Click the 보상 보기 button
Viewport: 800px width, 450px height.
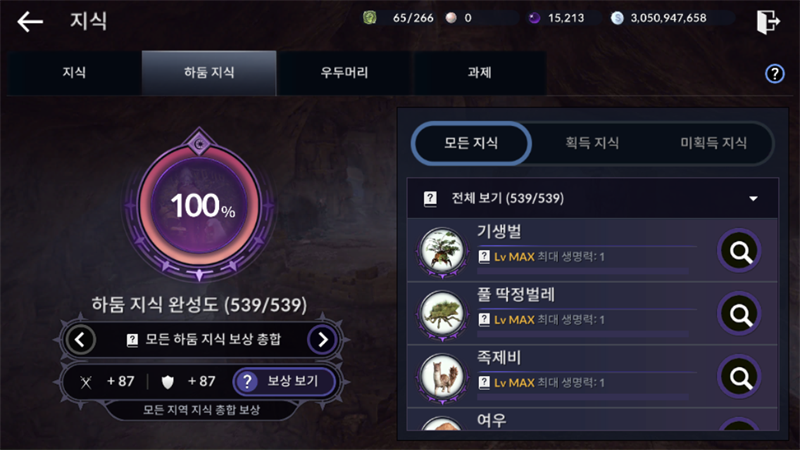pyautogui.click(x=283, y=381)
